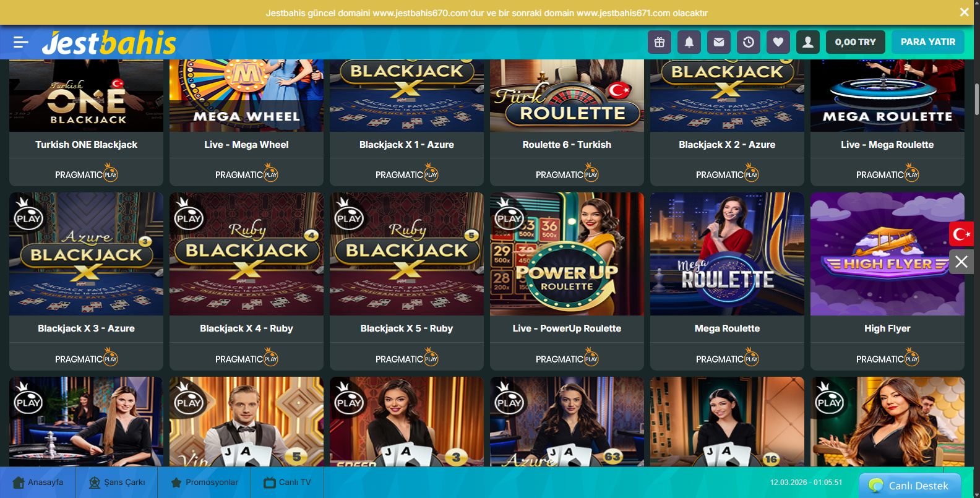Open the gift bonuses icon
The width and height of the screenshot is (980, 498).
pyautogui.click(x=660, y=42)
